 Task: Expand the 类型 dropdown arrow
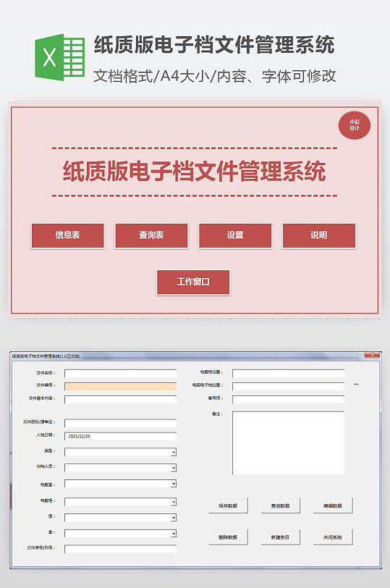174,453
